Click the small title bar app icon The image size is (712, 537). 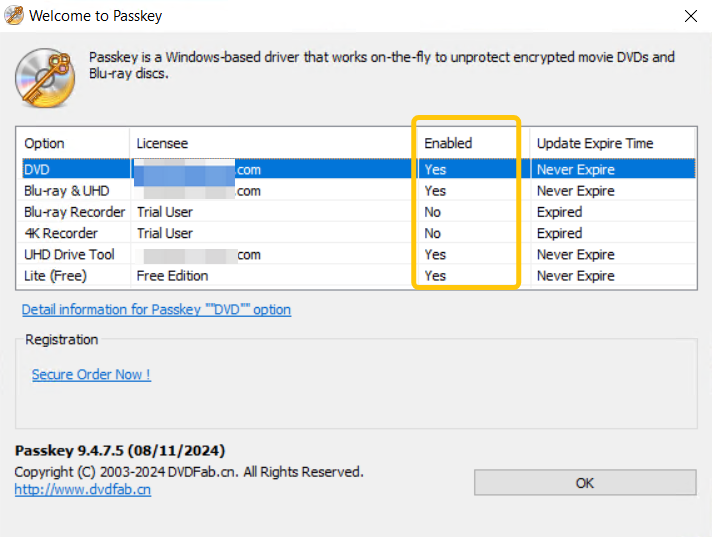pos(14,17)
